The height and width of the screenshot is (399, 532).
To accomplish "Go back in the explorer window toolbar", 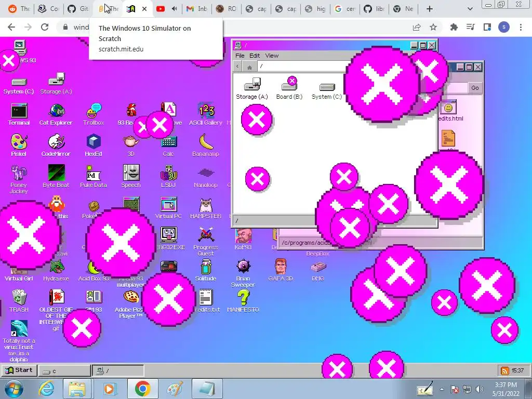I will pyautogui.click(x=237, y=66).
